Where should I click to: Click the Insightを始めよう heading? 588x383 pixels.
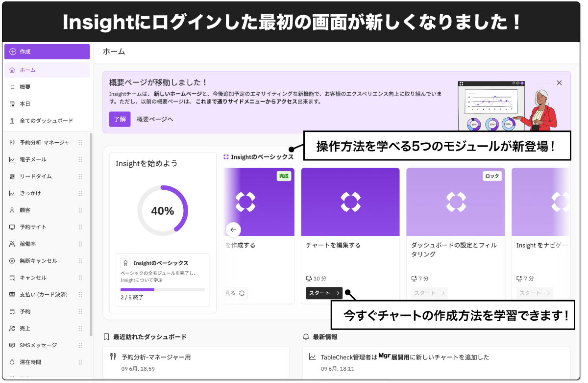pyautogui.click(x=147, y=163)
